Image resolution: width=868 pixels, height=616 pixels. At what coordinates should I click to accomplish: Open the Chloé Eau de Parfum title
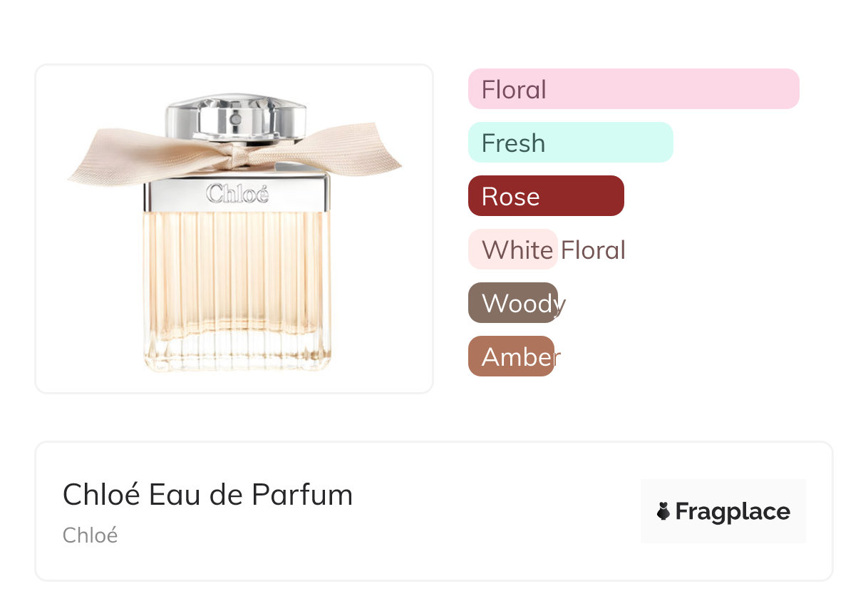coord(207,494)
